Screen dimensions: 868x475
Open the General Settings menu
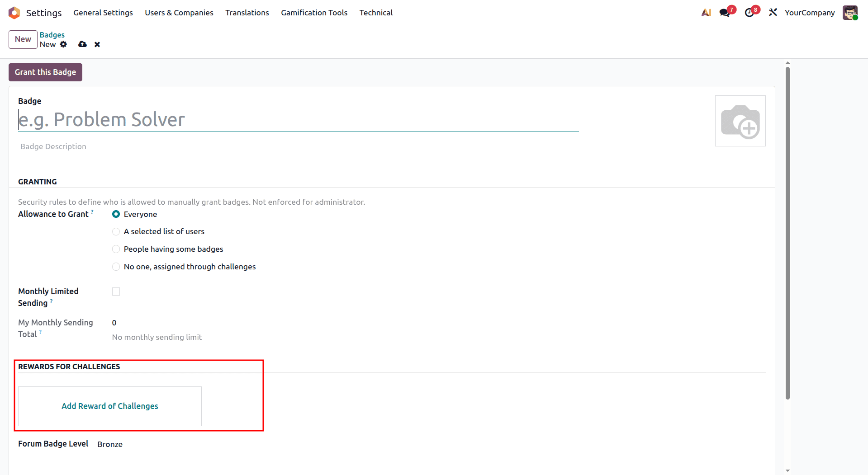coord(103,13)
